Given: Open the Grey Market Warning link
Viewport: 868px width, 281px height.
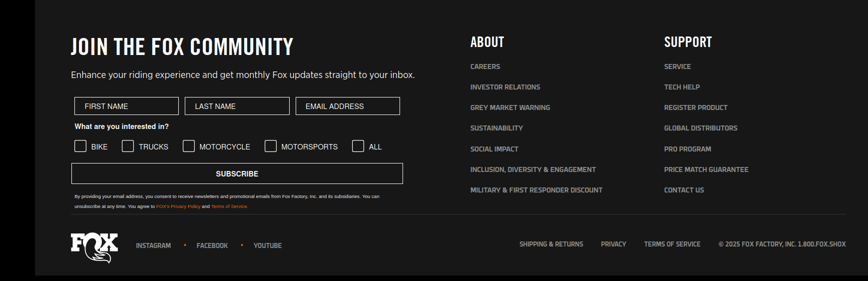Looking at the screenshot, I should (510, 107).
